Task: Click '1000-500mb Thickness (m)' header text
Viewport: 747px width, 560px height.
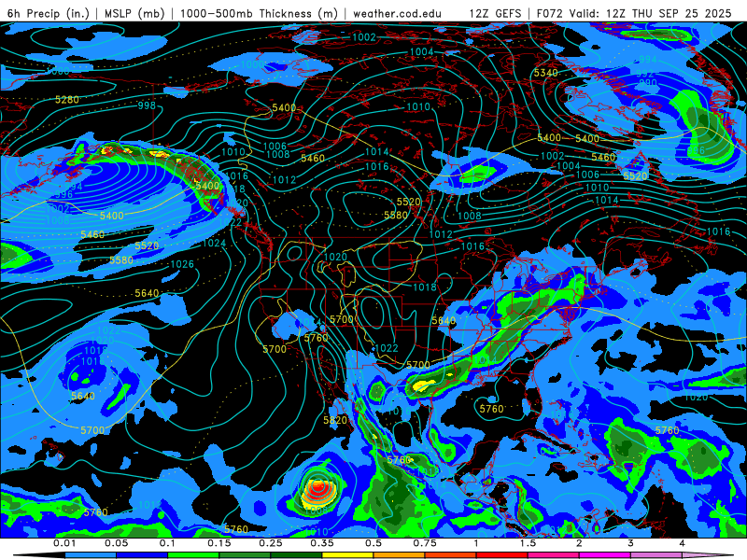Action: pyautogui.click(x=259, y=13)
